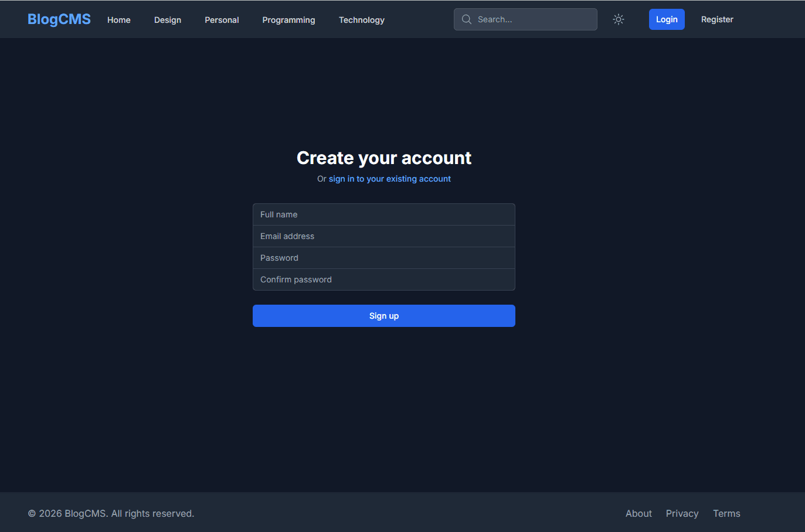Focus the Password field
The image size is (805, 532).
384,258
